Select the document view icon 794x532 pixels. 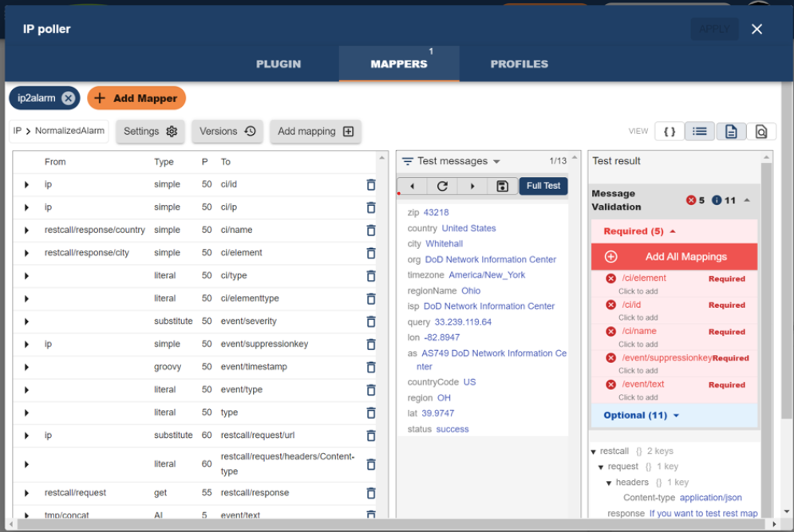click(731, 132)
